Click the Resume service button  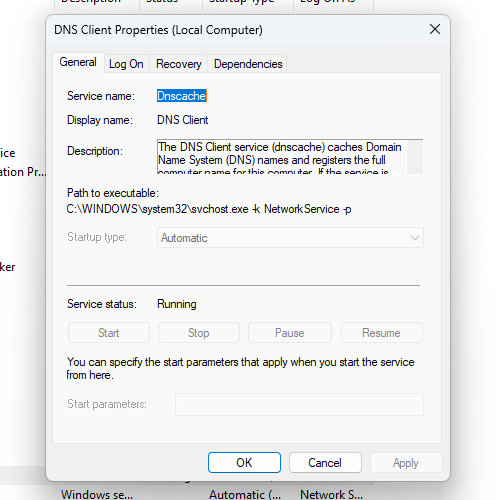coord(382,332)
